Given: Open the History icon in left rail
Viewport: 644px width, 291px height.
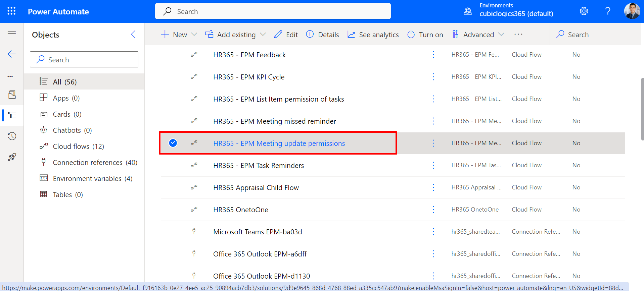Looking at the screenshot, I should coord(12,136).
